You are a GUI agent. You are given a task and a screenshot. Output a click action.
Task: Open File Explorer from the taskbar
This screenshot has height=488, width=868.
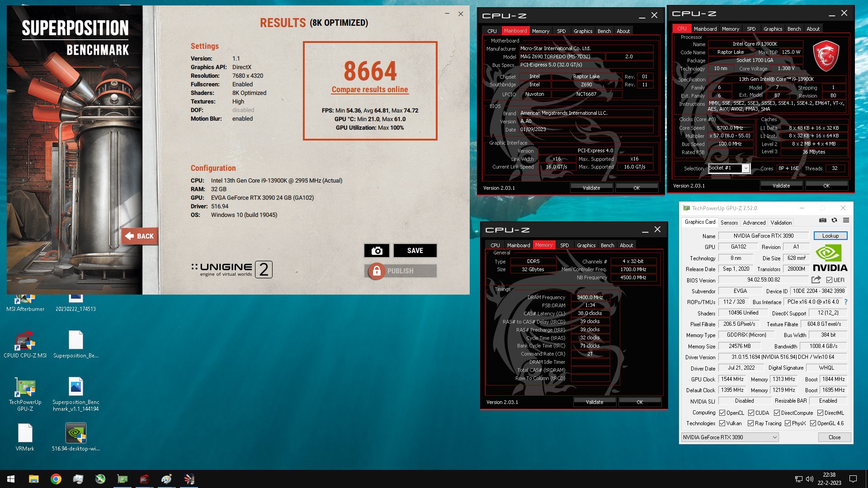[x=33, y=479]
